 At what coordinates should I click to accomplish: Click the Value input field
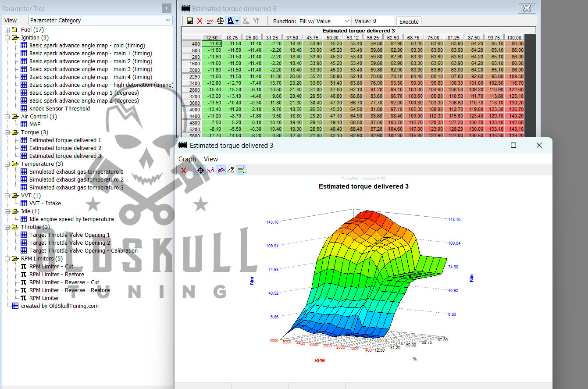383,21
